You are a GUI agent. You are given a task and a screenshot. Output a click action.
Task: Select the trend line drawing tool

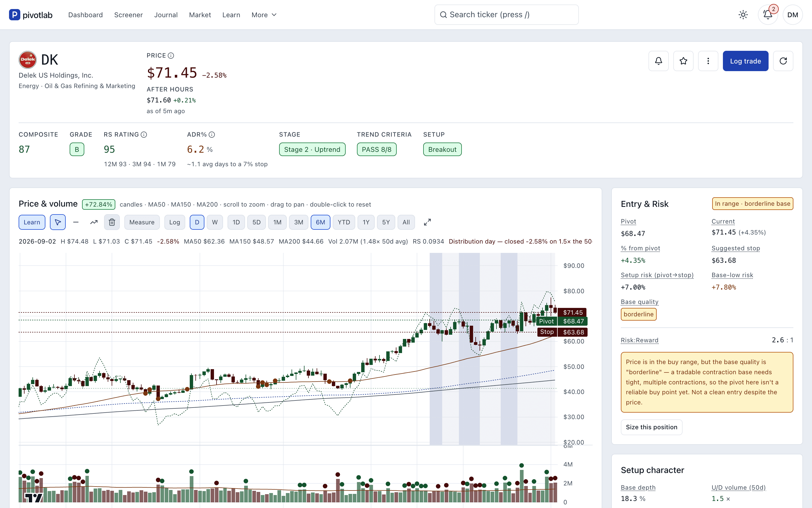(94, 222)
